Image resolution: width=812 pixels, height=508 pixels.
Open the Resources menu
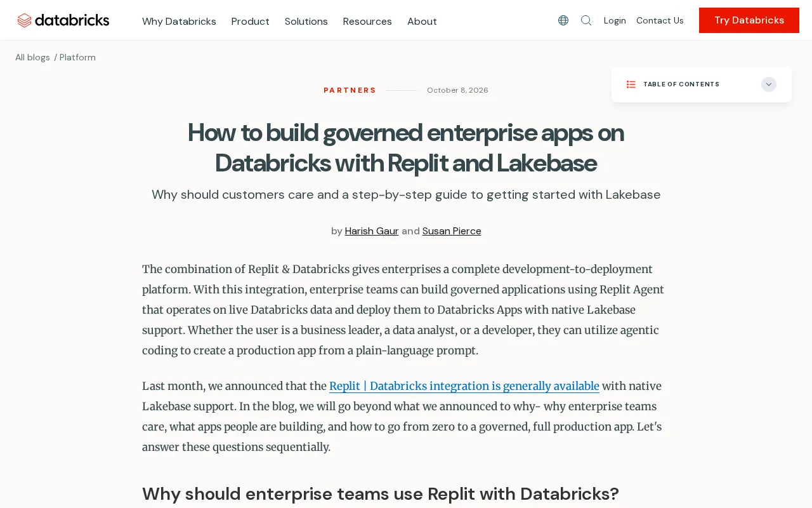pyautogui.click(x=367, y=21)
